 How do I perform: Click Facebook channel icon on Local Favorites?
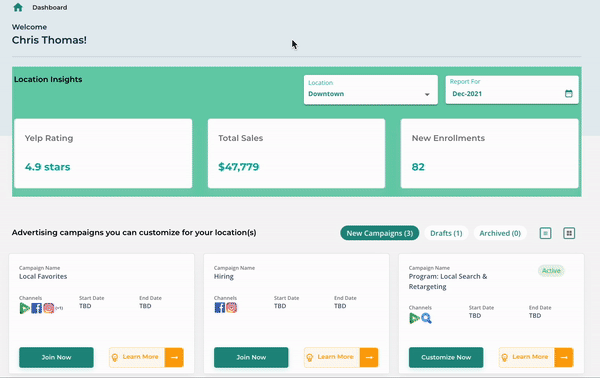click(x=36, y=308)
